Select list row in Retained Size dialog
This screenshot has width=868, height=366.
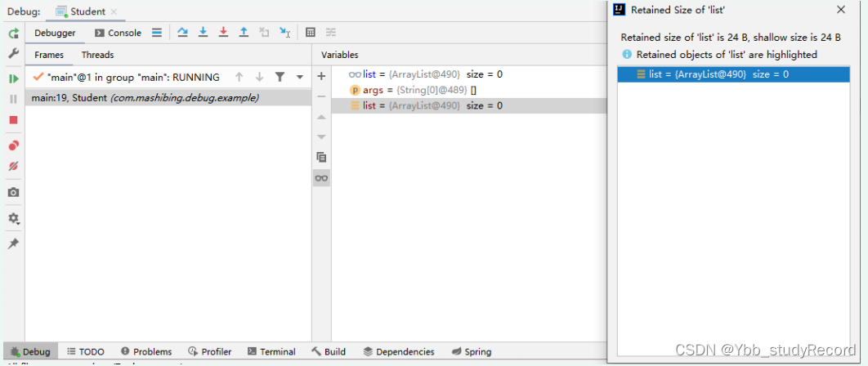[x=733, y=74]
